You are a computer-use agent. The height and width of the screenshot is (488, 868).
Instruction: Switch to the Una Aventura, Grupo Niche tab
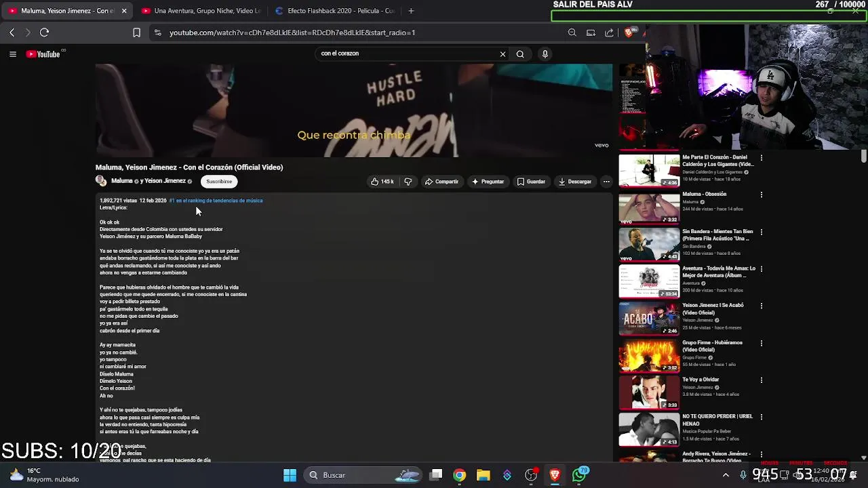pos(201,11)
